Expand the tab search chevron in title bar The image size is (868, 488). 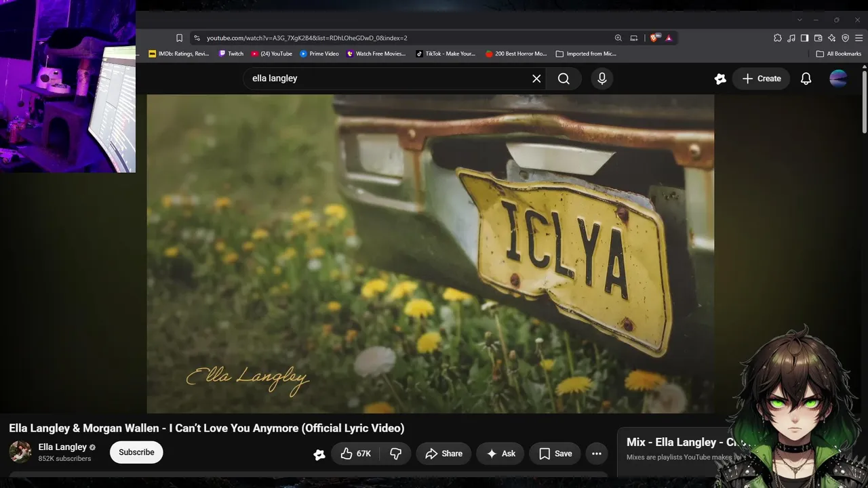click(x=800, y=20)
